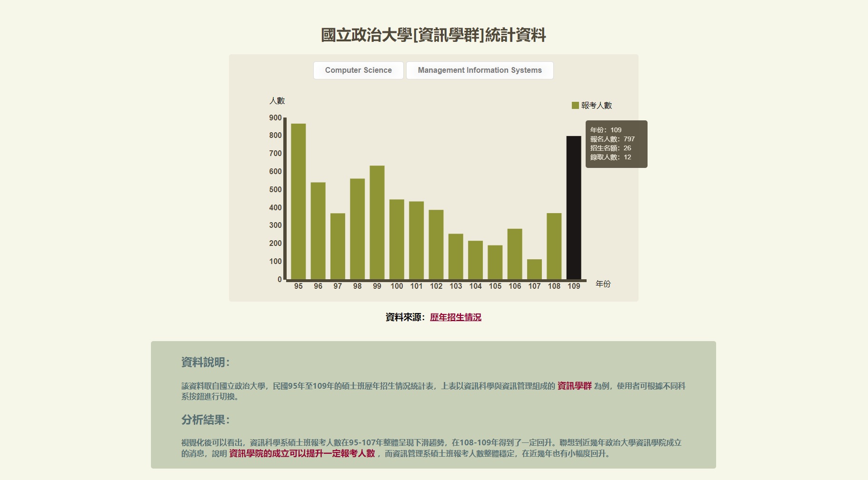The height and width of the screenshot is (480, 868).
Task: Click the tooltip line 年份：109
Action: [x=606, y=130]
